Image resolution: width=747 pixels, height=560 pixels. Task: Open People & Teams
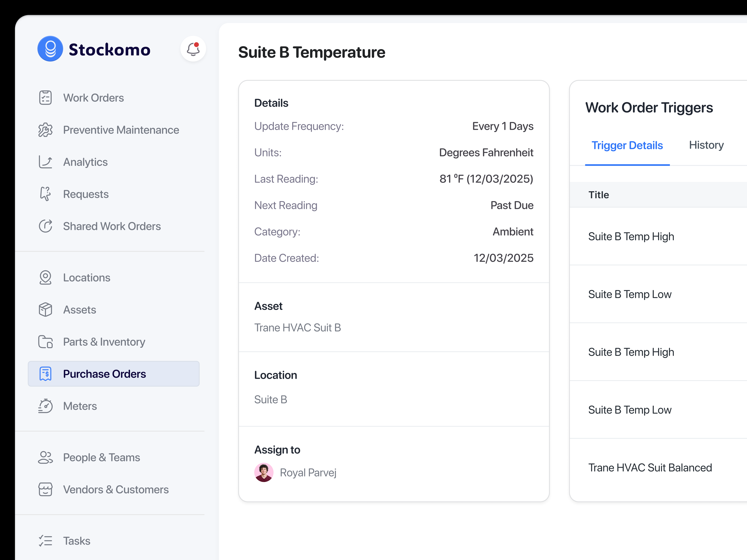click(x=114, y=457)
